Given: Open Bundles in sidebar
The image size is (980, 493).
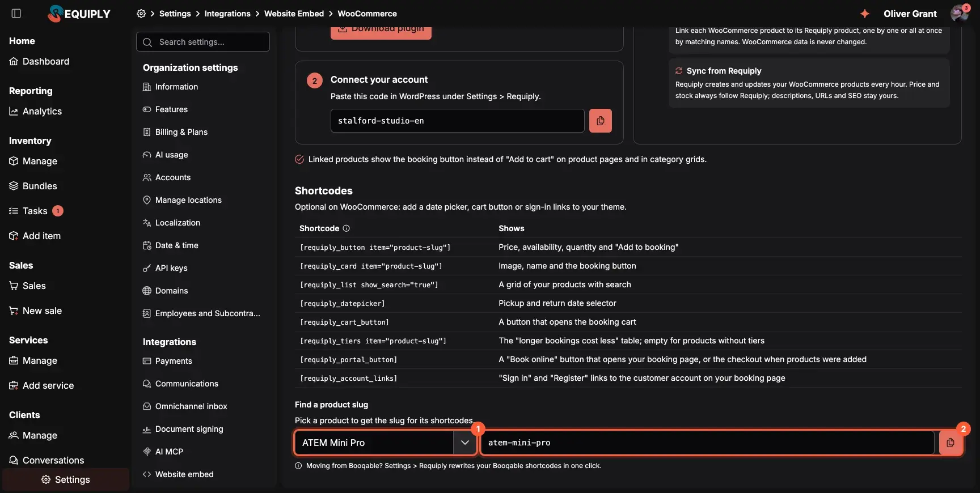Looking at the screenshot, I should coord(33,186).
